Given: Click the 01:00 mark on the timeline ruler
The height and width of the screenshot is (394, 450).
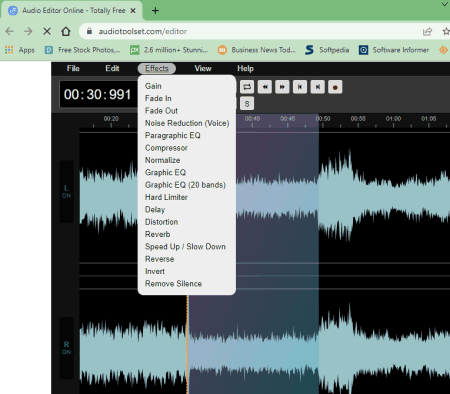Looking at the screenshot, I should point(393,119).
